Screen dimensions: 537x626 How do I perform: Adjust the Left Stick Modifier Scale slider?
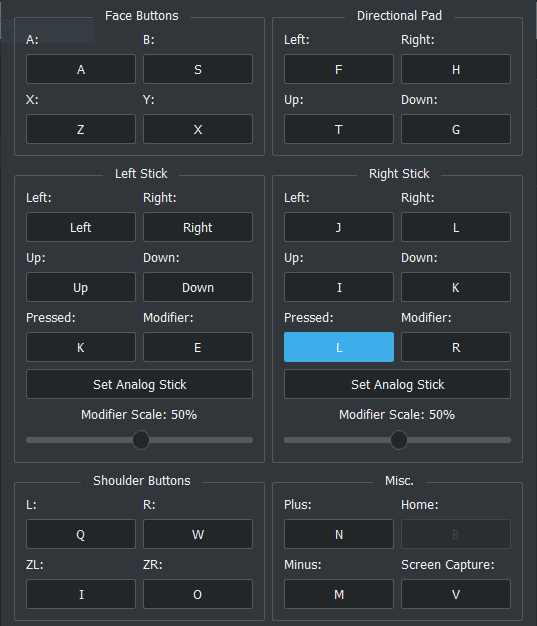coord(141,440)
